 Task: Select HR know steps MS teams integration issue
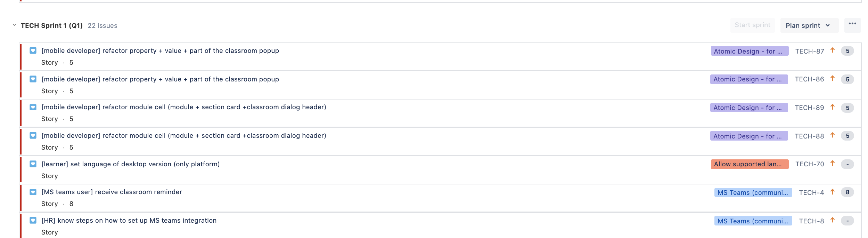click(441, 226)
